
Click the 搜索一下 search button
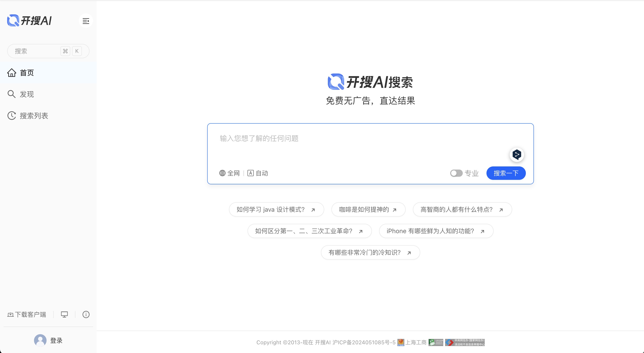506,173
